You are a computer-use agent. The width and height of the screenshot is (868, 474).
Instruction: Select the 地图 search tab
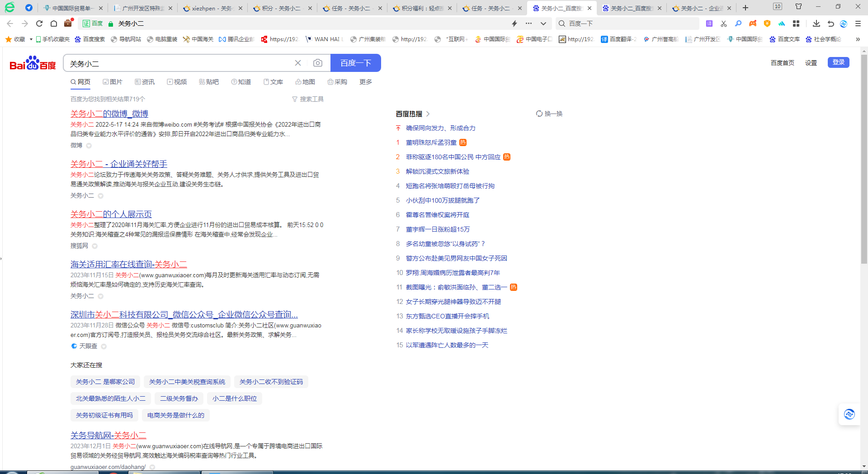point(305,82)
